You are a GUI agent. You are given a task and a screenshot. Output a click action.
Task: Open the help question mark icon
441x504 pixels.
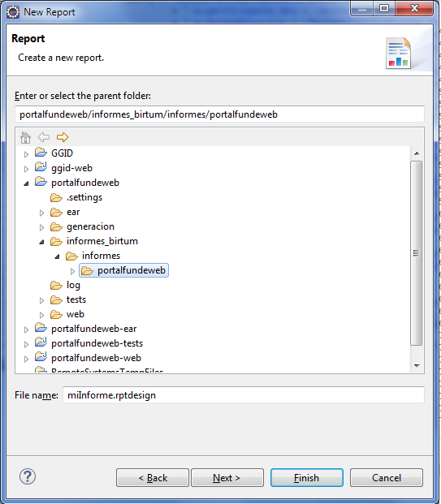point(28,476)
